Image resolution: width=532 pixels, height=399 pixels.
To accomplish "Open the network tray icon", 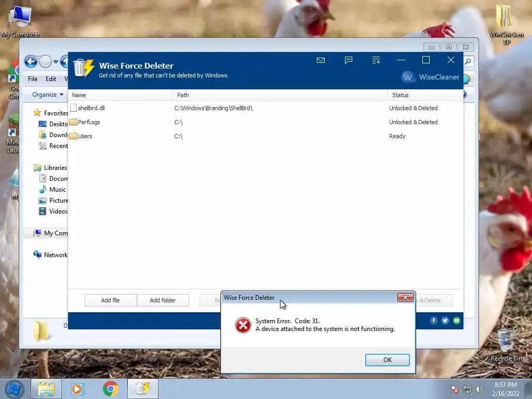I will click(467, 389).
